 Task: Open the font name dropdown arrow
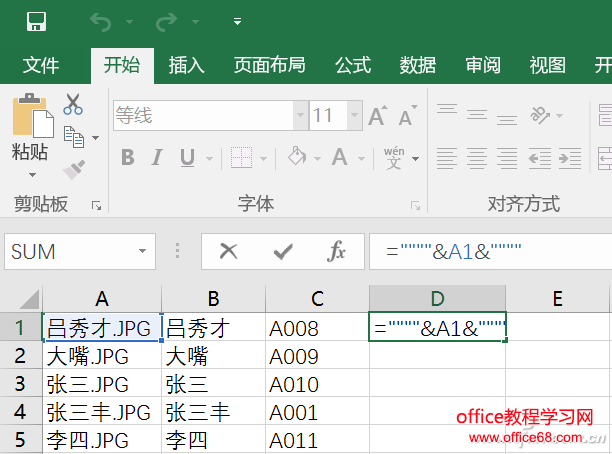pyautogui.click(x=301, y=116)
